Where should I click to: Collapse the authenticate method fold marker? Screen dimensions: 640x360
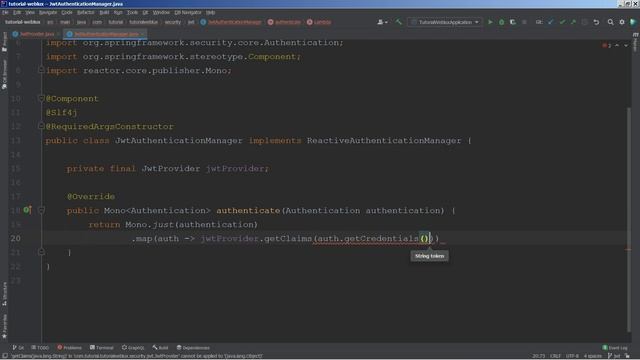point(41,210)
